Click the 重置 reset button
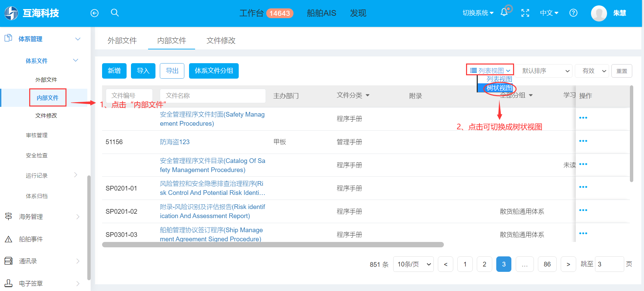The width and height of the screenshot is (644, 291). click(622, 71)
